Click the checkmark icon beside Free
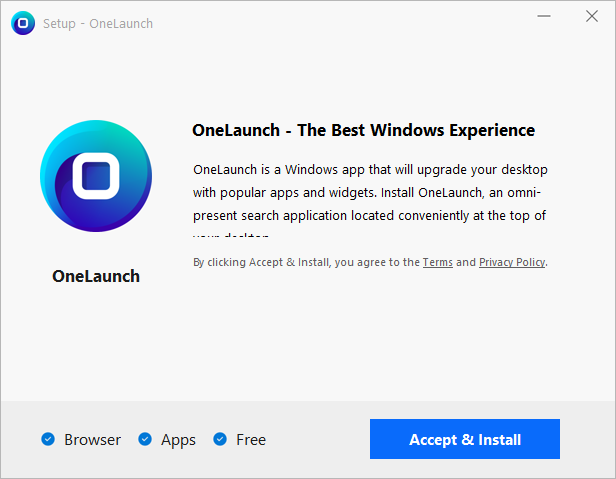 [x=220, y=439]
